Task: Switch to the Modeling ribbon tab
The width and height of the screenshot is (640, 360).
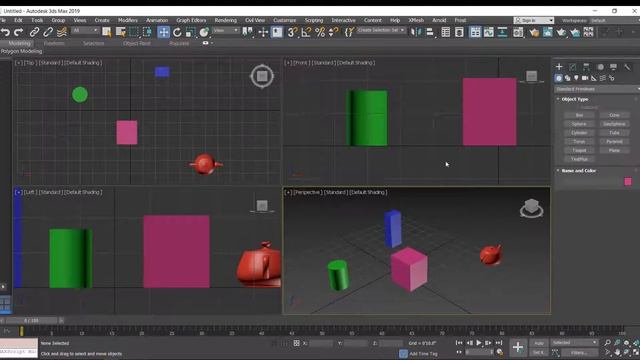Action: [19, 43]
